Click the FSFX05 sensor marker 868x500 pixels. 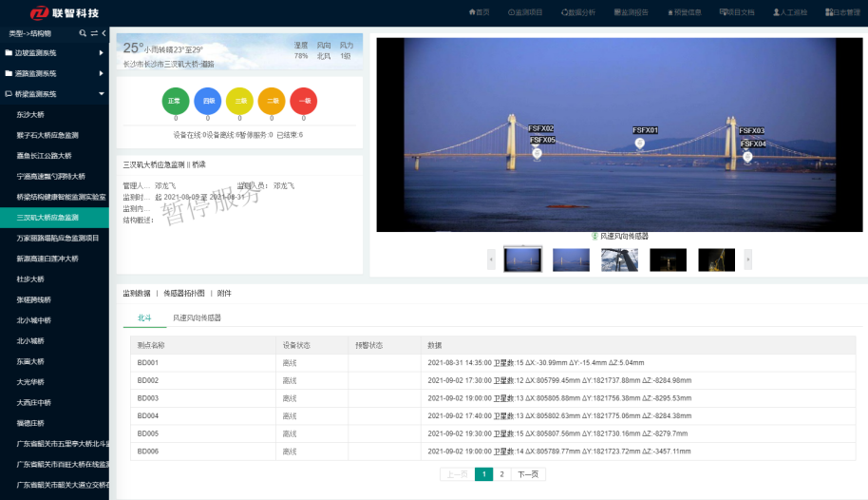537,154
